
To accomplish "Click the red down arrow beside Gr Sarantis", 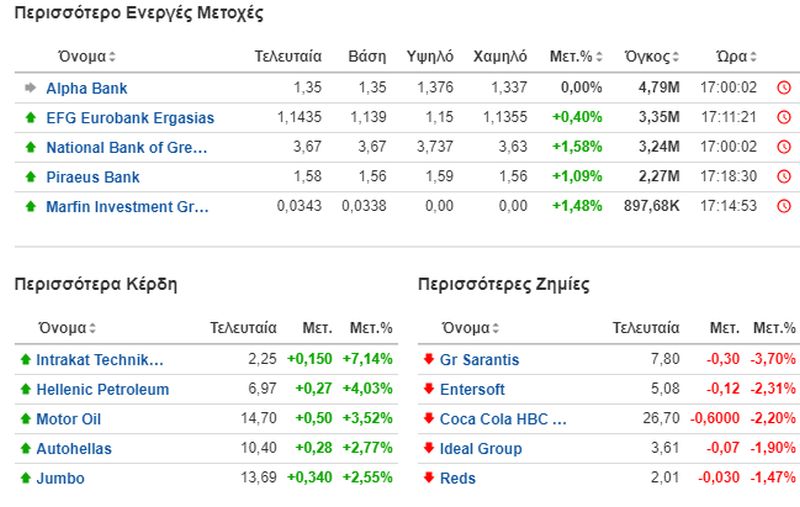I will 429,359.
